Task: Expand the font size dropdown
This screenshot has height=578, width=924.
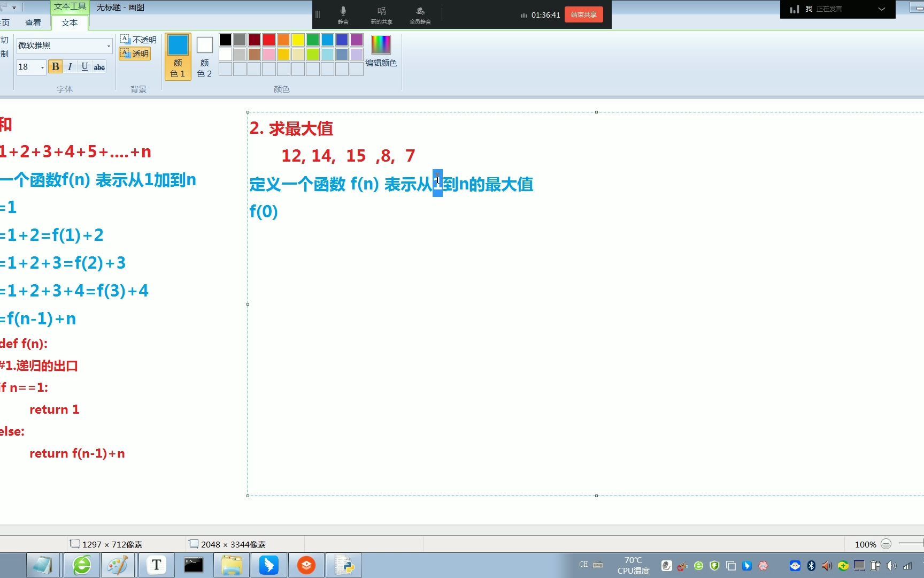Action: [x=42, y=67]
